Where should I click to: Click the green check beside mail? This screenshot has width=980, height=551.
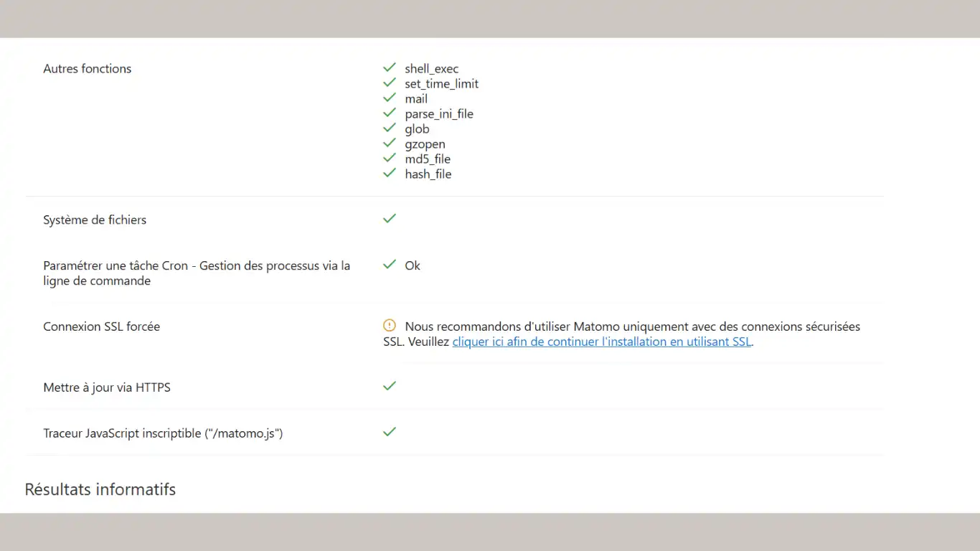[390, 98]
